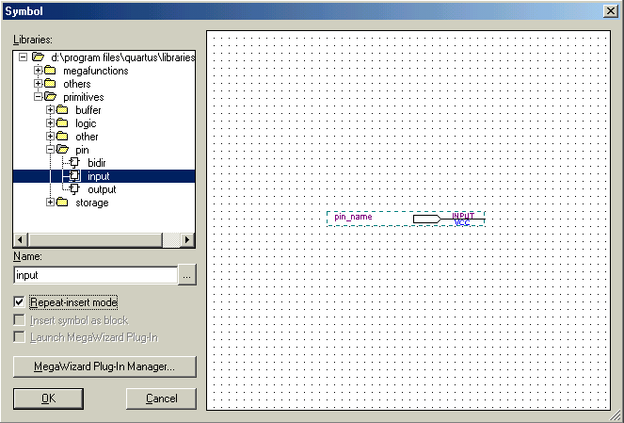624x423 pixels.
Task: Click the buffer folder icon
Action: tap(62, 110)
